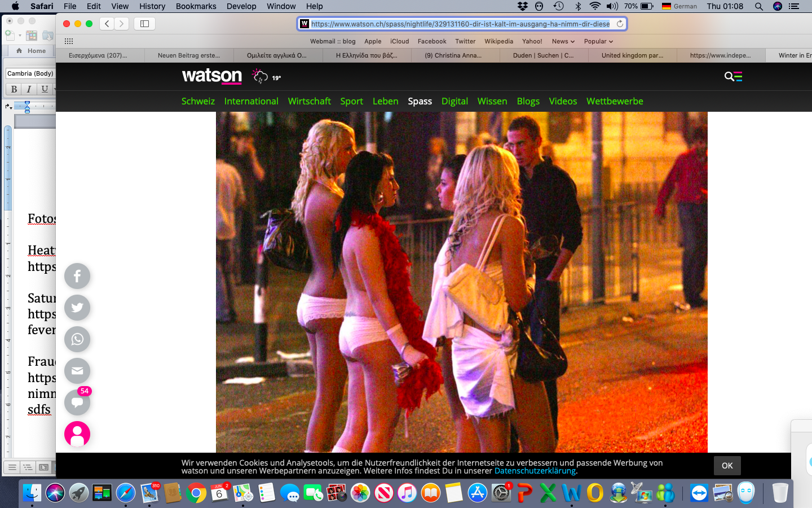The height and width of the screenshot is (508, 812).
Task: Go to Schweiz section
Action: 198,101
